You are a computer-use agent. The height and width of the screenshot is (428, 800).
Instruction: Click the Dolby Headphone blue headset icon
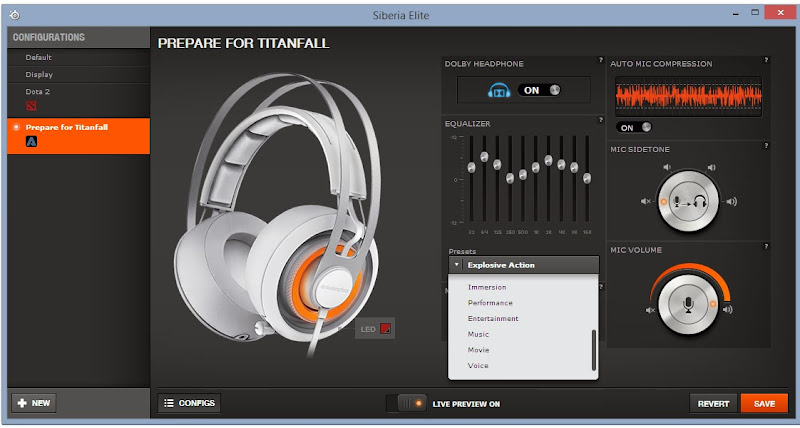click(x=499, y=91)
